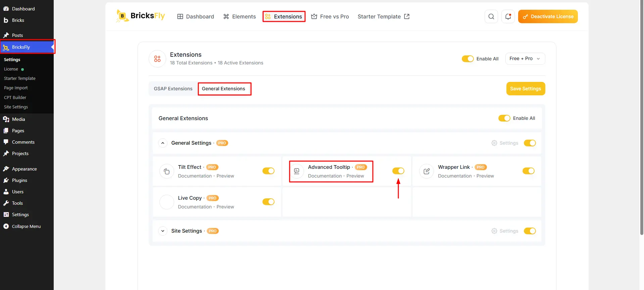This screenshot has width=644, height=290.
Task: Toggle Tilt Effect switch
Action: [x=268, y=171]
